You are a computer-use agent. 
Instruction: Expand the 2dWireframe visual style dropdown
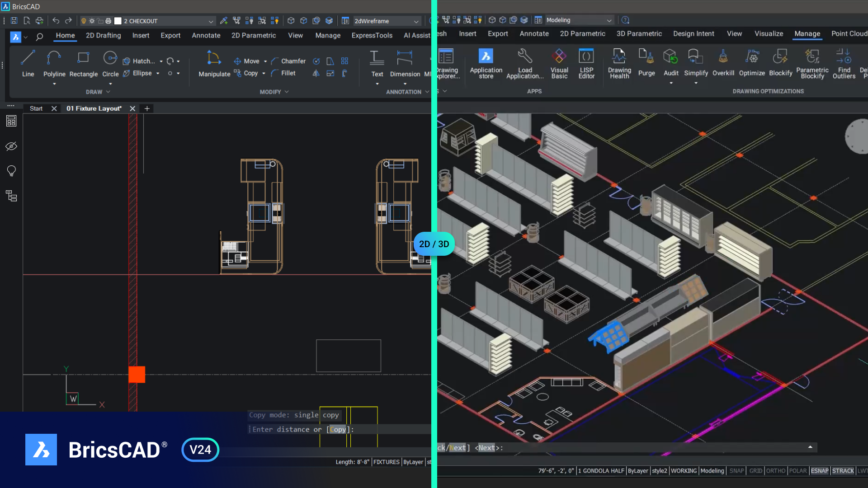pos(417,21)
